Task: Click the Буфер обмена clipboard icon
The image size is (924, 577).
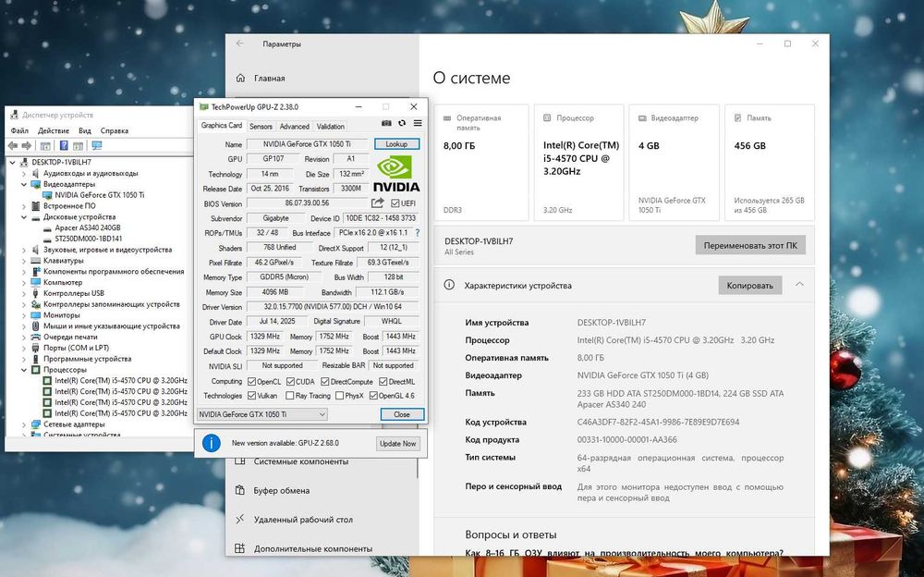Action: (x=240, y=490)
